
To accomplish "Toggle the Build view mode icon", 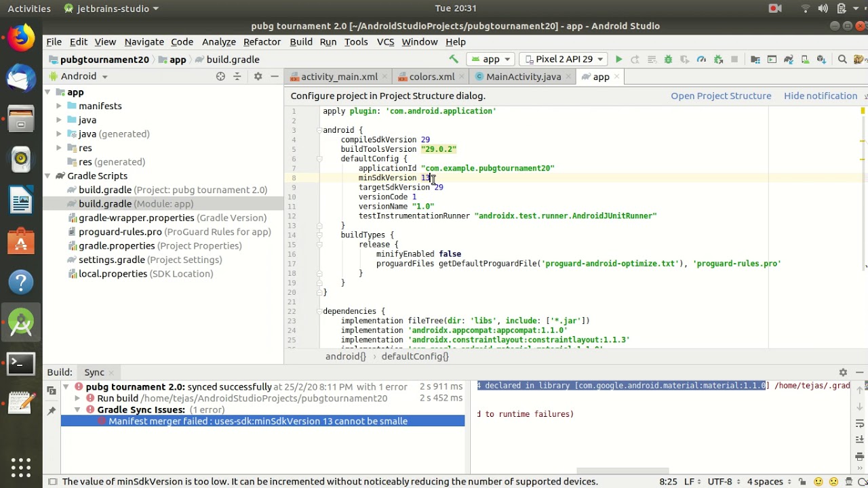I will click(x=51, y=389).
